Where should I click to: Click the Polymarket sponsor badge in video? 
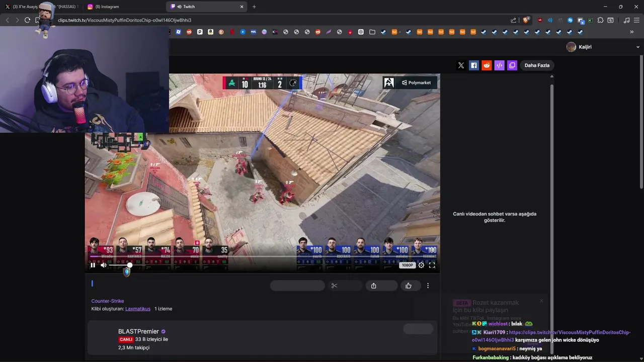pos(416,82)
